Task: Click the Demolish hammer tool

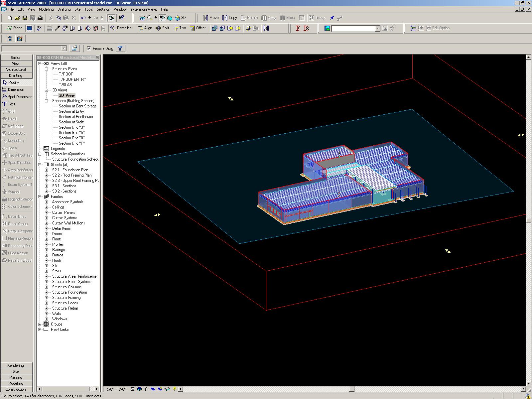Action: [121, 28]
